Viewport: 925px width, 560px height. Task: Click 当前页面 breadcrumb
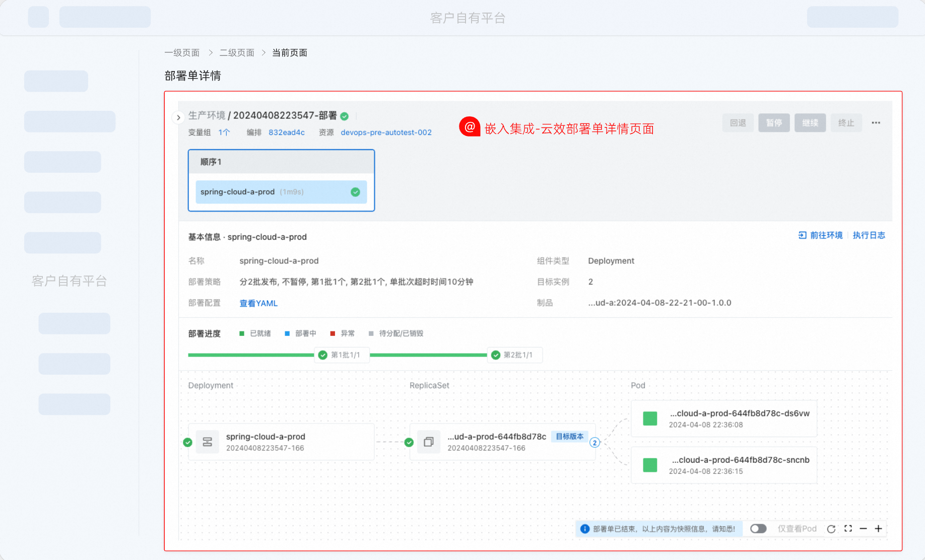pos(290,53)
